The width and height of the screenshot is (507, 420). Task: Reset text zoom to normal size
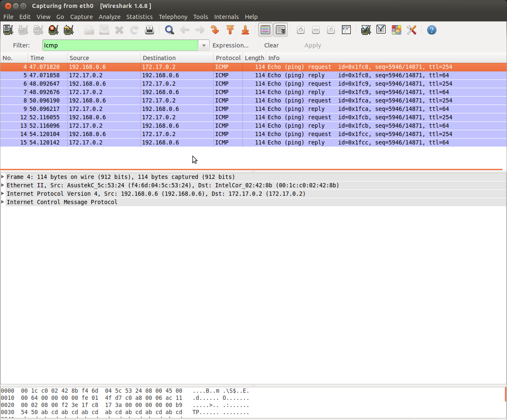point(331,30)
